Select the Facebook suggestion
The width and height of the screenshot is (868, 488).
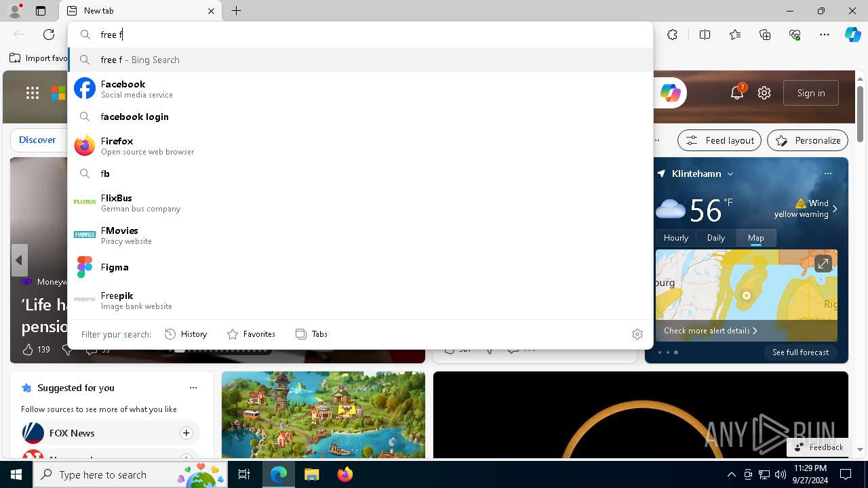click(x=360, y=89)
